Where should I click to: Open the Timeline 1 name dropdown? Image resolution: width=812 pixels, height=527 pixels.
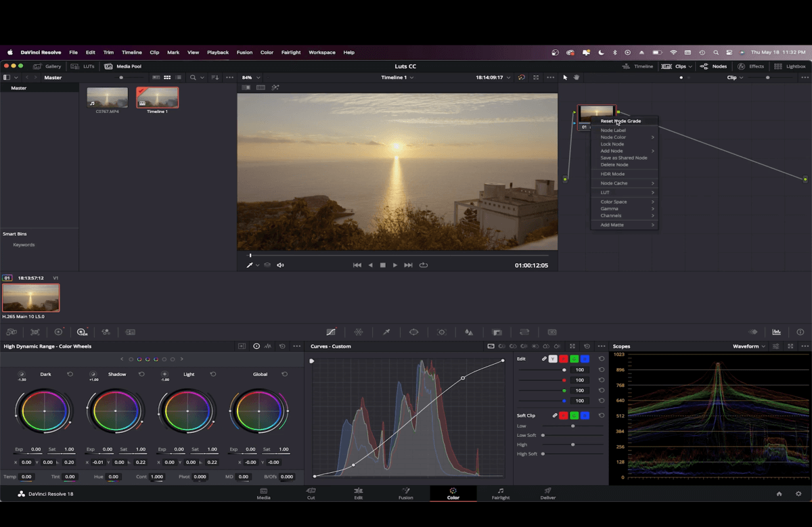point(397,77)
